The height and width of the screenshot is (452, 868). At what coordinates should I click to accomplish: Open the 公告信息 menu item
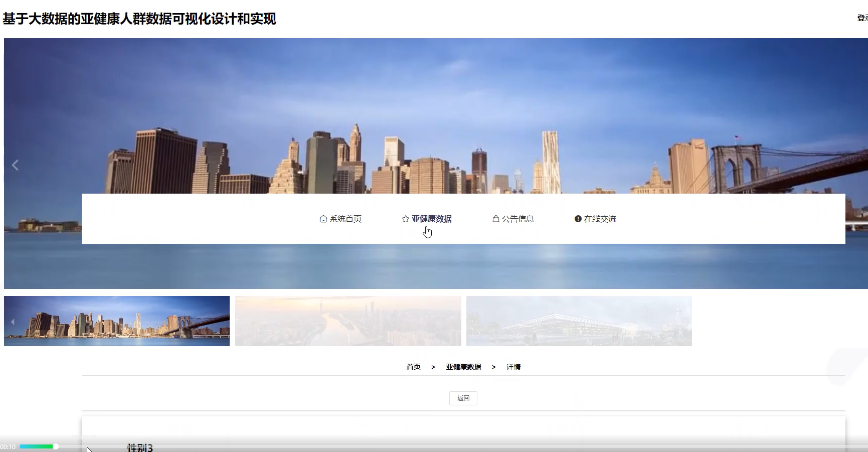(x=513, y=219)
